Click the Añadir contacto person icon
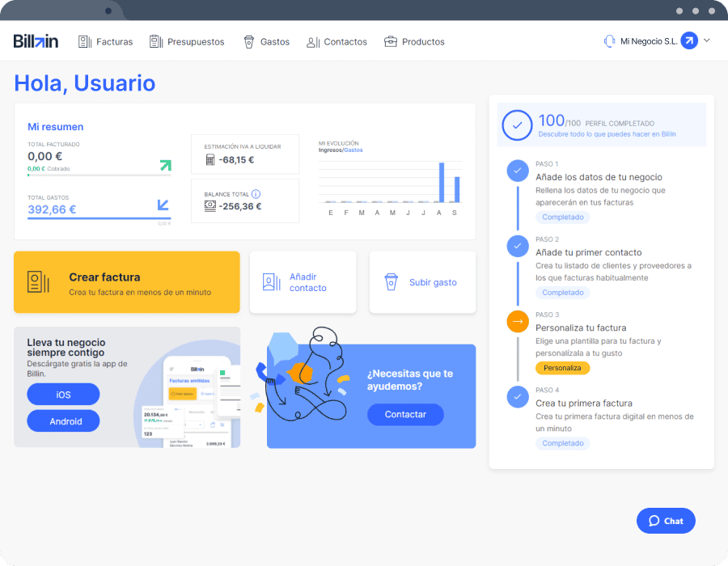Viewport: 728px width, 566px height. coord(270,282)
